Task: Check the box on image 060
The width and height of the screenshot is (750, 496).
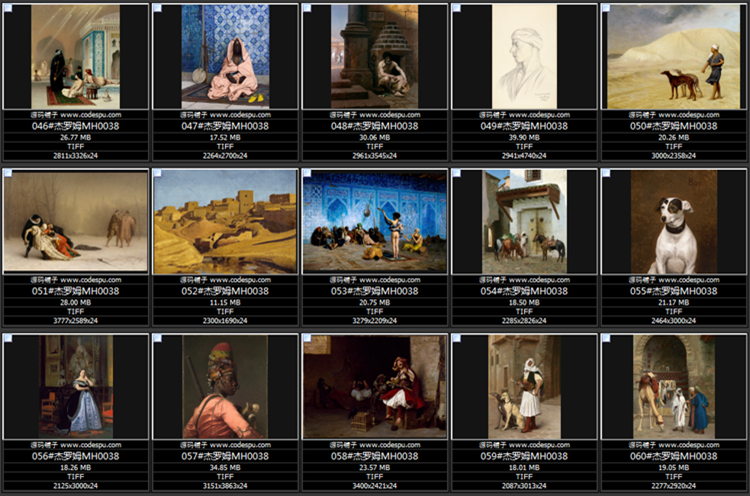Action: [x=606, y=338]
